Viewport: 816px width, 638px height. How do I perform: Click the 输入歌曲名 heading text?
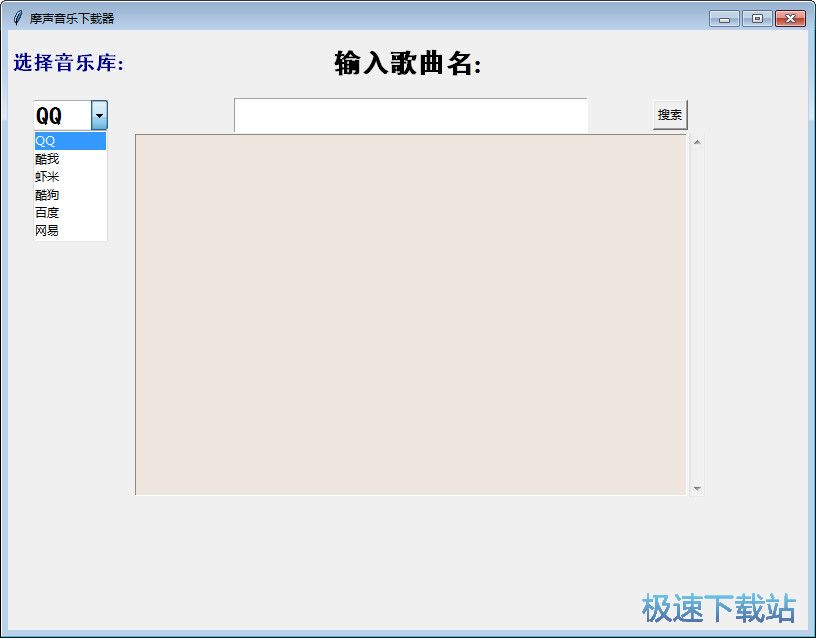408,64
